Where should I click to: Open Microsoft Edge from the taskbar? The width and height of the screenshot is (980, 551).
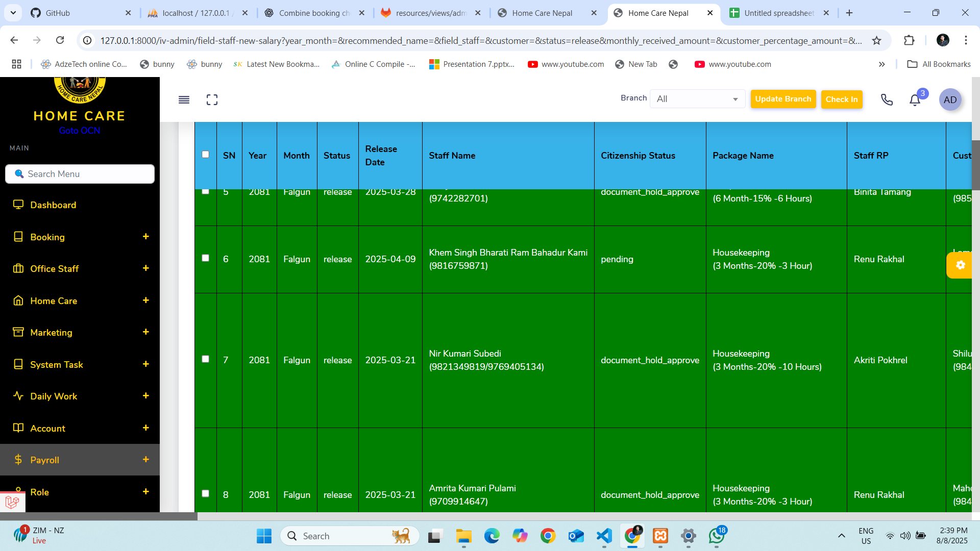492,536
